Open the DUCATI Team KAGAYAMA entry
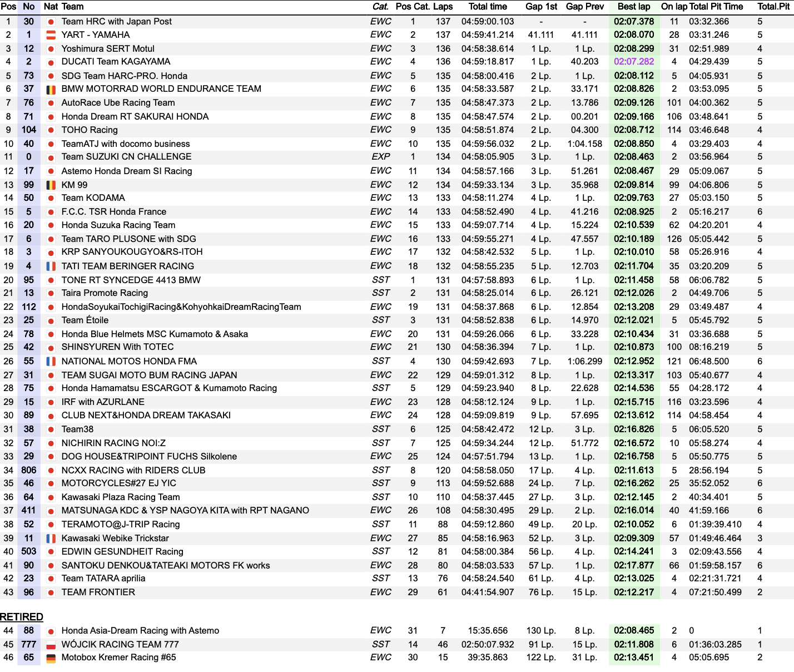The width and height of the screenshot is (794, 672). click(116, 62)
